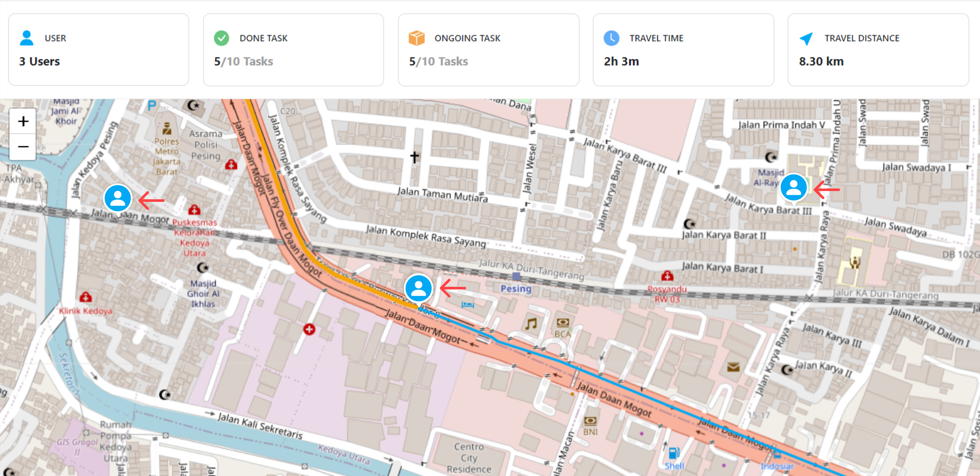Click the blue clock Travel Time icon
Viewport: 980px width, 476px height.
(611, 38)
